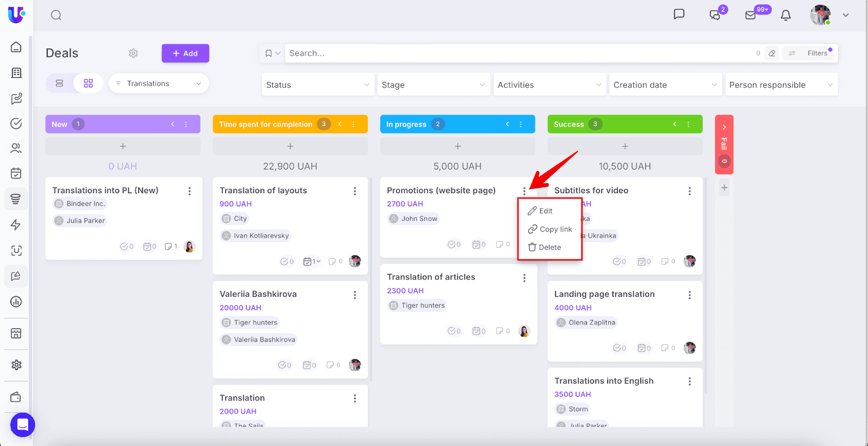
Task: Click the home icon in sidebar
Action: click(x=16, y=47)
